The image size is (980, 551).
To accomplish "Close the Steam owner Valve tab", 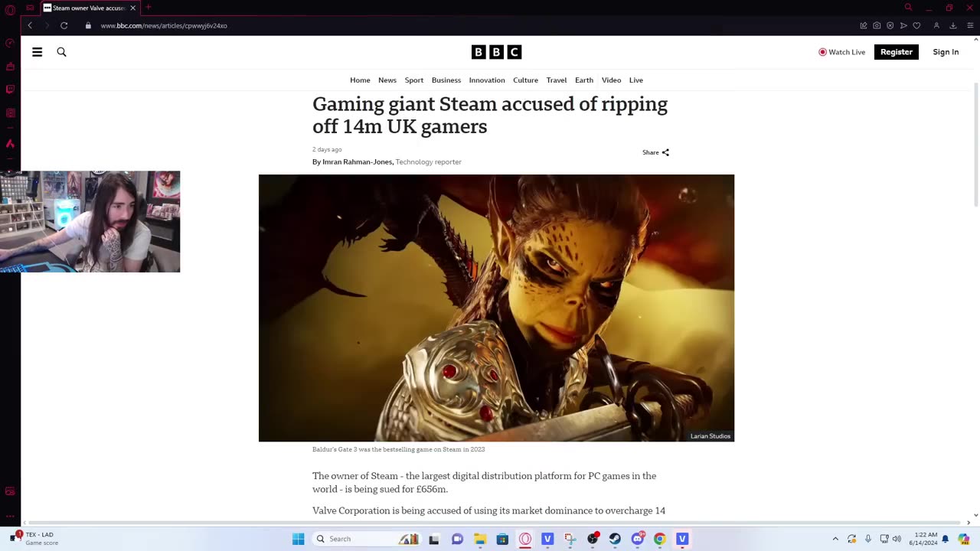I will point(132,8).
